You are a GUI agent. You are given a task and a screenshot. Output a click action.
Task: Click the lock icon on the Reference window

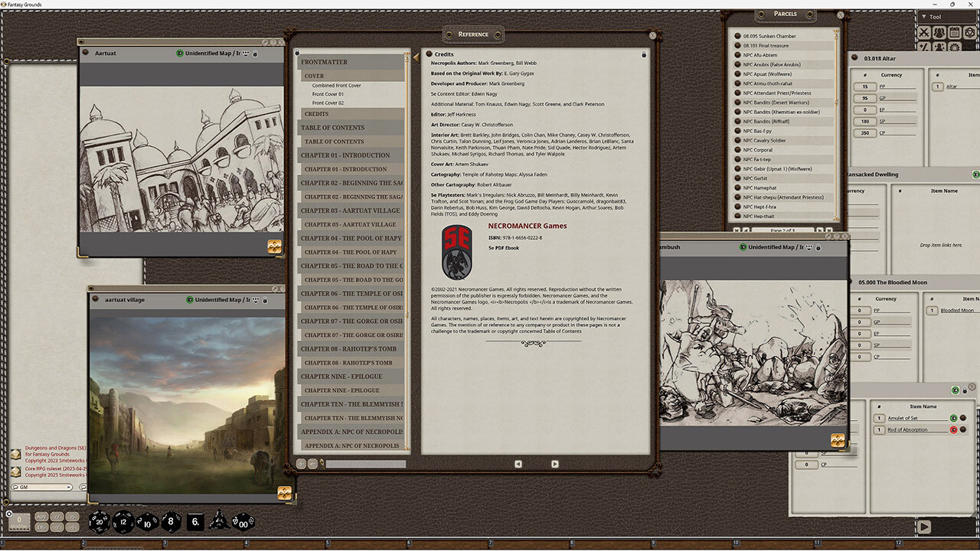[x=643, y=54]
